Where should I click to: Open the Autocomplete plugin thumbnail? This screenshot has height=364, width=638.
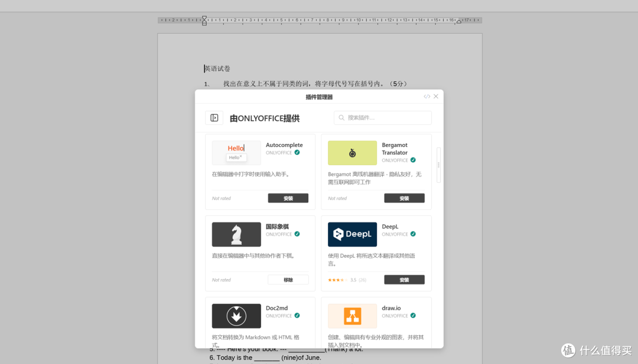pos(236,153)
